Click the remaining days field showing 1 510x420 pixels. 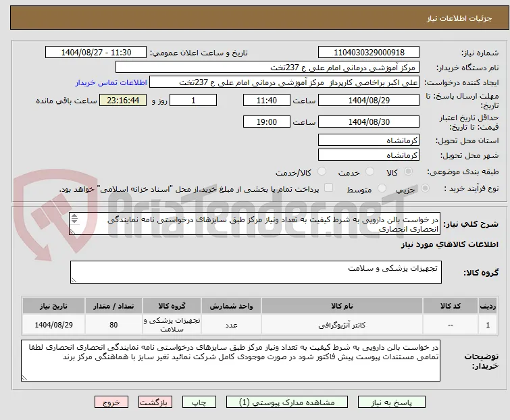click(x=193, y=100)
